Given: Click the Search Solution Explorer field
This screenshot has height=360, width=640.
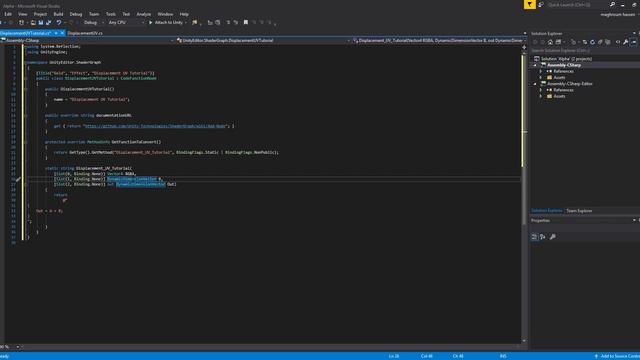Looking at the screenshot, I should click(x=584, y=51).
